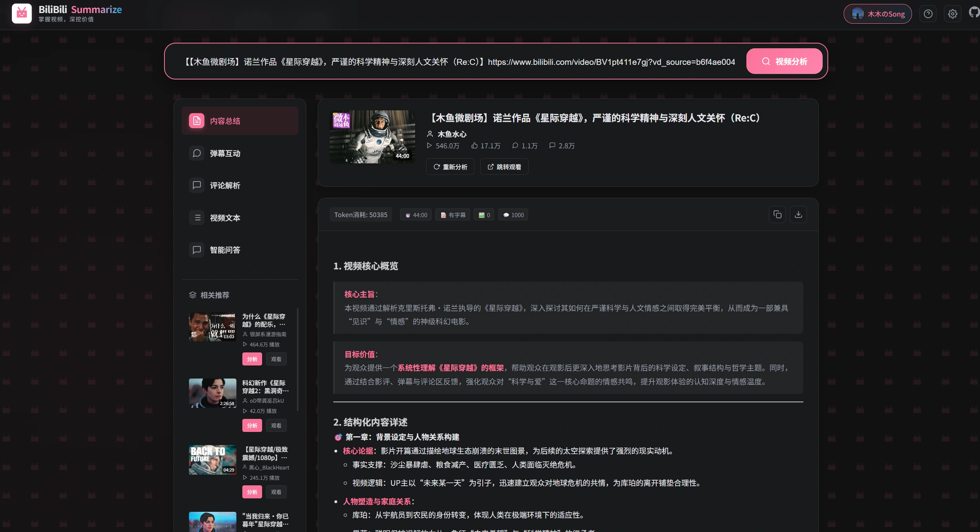This screenshot has height=532, width=980.
Task: Click the recommendations list scrollbar
Action: pyautogui.click(x=298, y=359)
